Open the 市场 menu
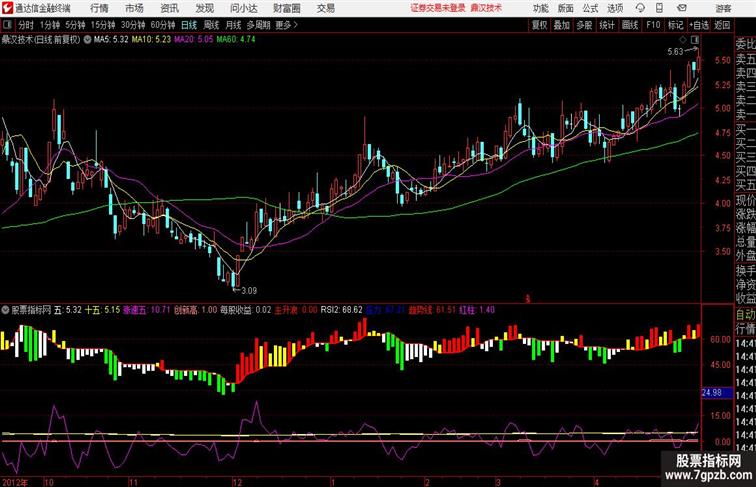Image resolution: width=756 pixels, height=487 pixels. pyautogui.click(x=134, y=8)
